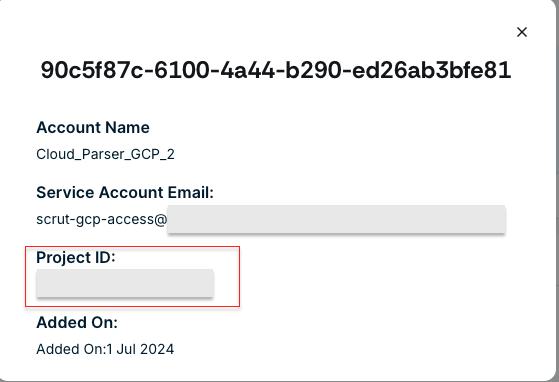This screenshot has width=559, height=382.
Task: Select the 1 Jul 2024 date text
Action: coord(140,349)
